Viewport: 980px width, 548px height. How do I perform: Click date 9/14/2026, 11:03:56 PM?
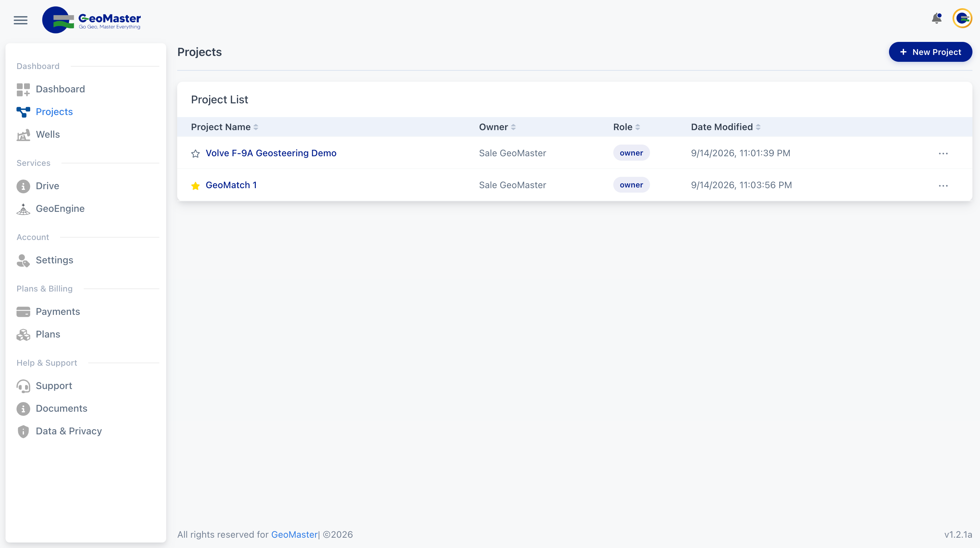(741, 185)
